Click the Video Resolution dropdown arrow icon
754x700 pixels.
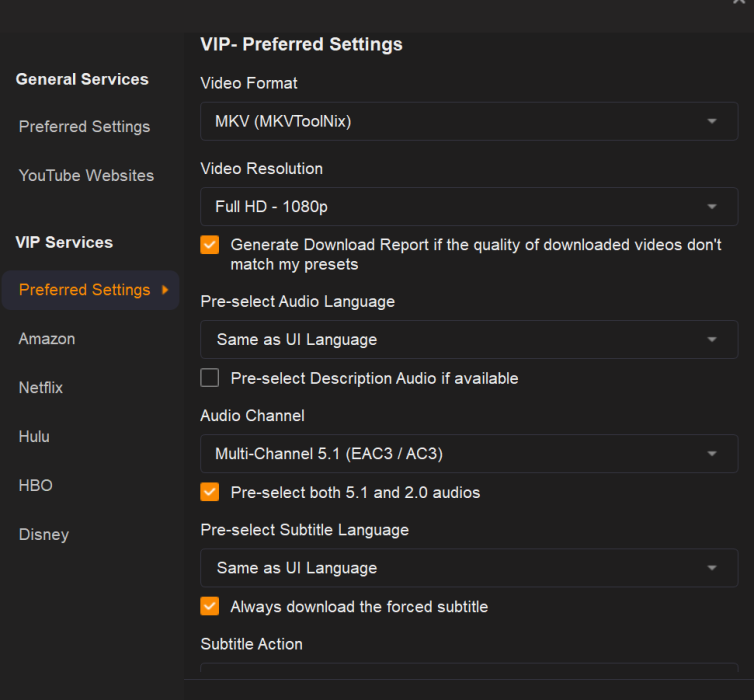click(x=712, y=207)
